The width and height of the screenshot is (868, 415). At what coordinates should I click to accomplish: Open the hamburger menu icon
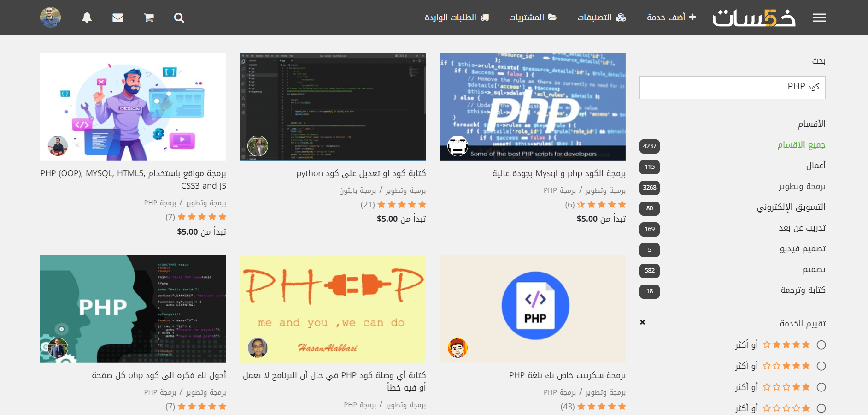pyautogui.click(x=819, y=18)
